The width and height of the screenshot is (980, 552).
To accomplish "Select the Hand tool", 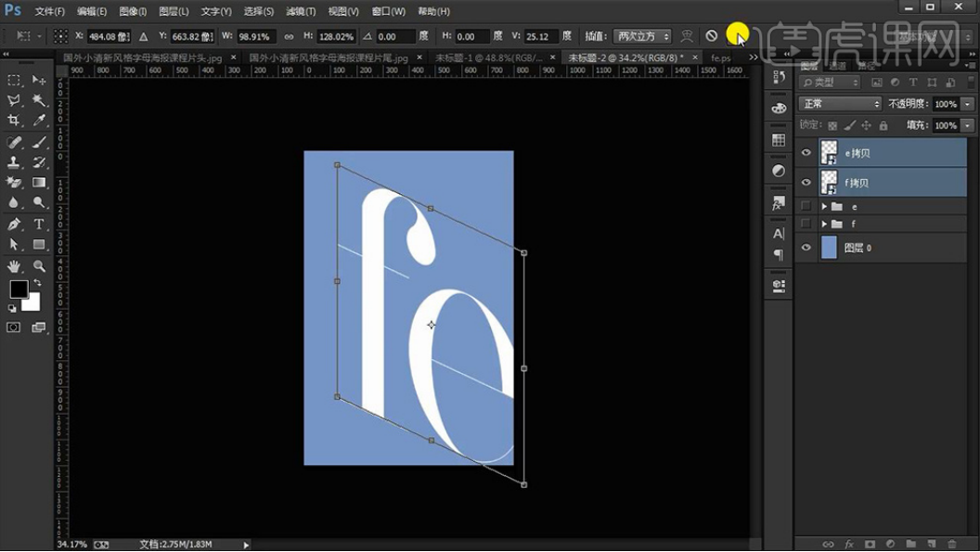I will (14, 266).
